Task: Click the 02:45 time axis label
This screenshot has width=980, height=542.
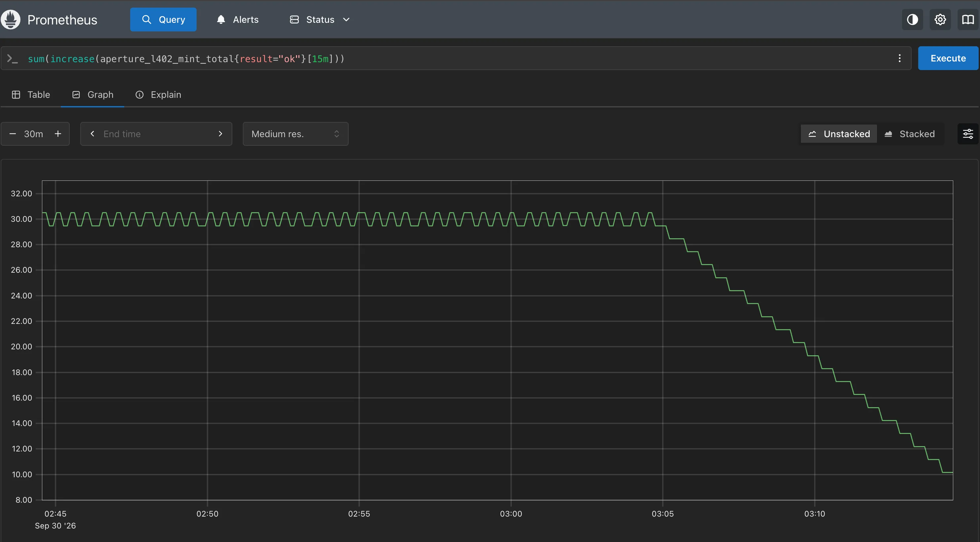Action: click(x=56, y=514)
